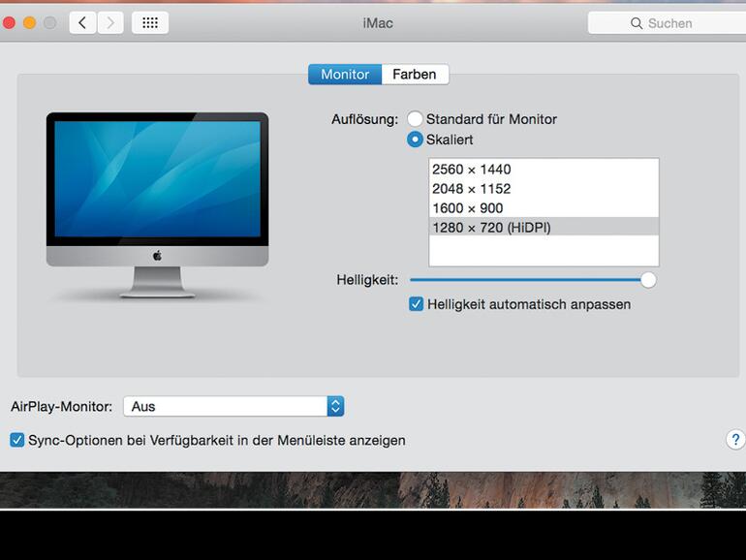Choose the 1280 × 720 (HiDPI) resolution

pyautogui.click(x=544, y=228)
